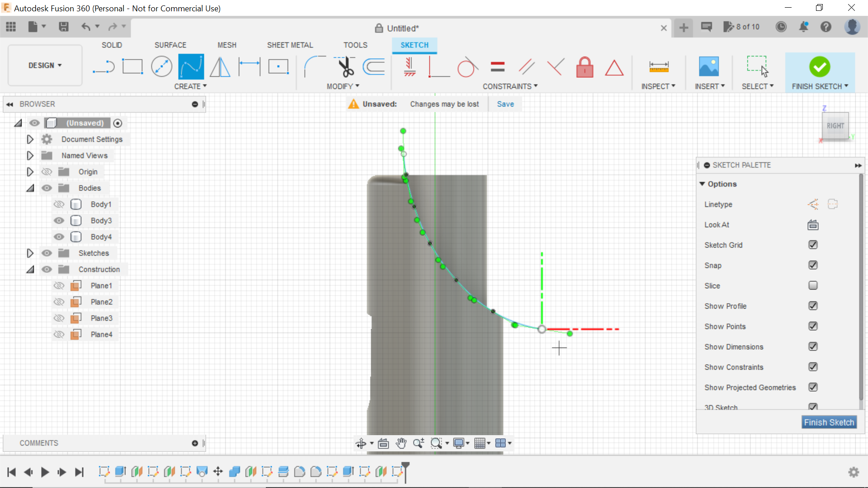The height and width of the screenshot is (488, 868).
Task: Apply the Fix/UnFix lock constraint
Action: [585, 66]
